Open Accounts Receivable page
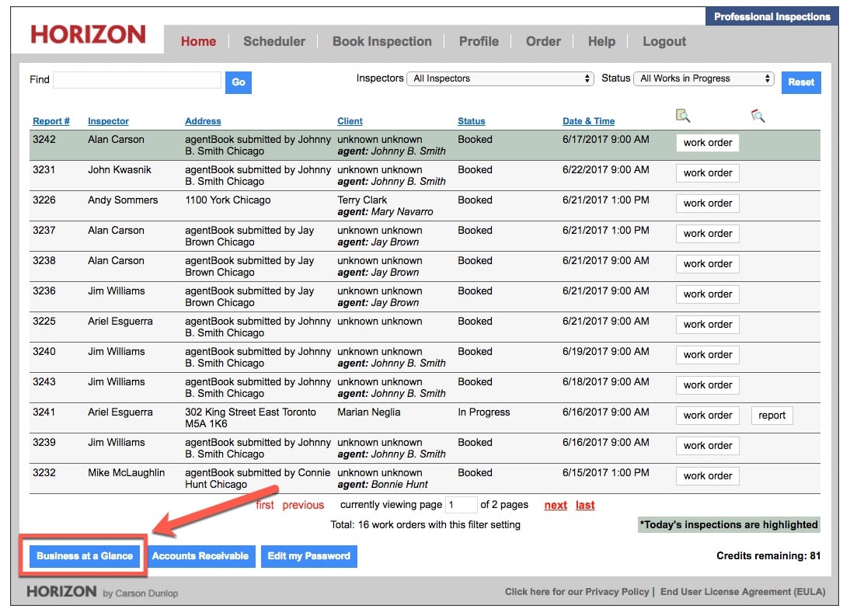The width and height of the screenshot is (850, 616). (x=200, y=556)
